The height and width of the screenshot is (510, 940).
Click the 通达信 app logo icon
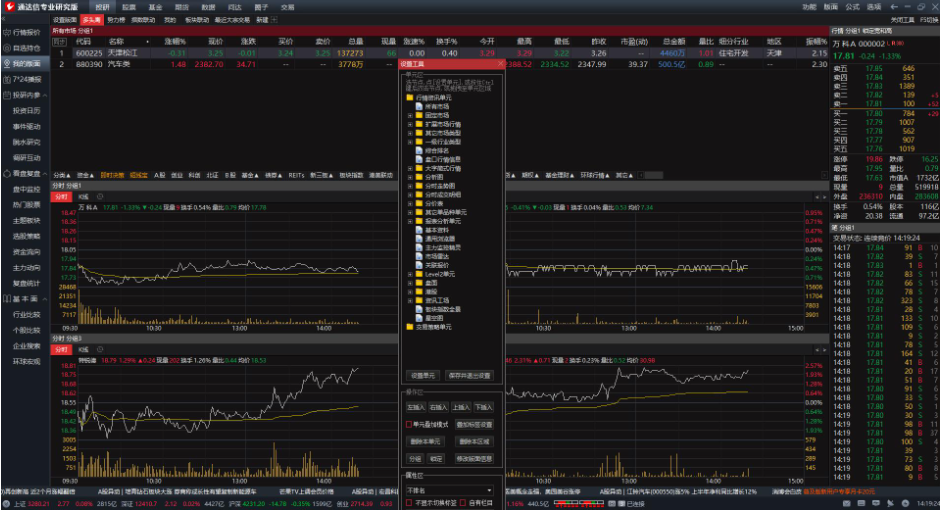click(x=8, y=6)
